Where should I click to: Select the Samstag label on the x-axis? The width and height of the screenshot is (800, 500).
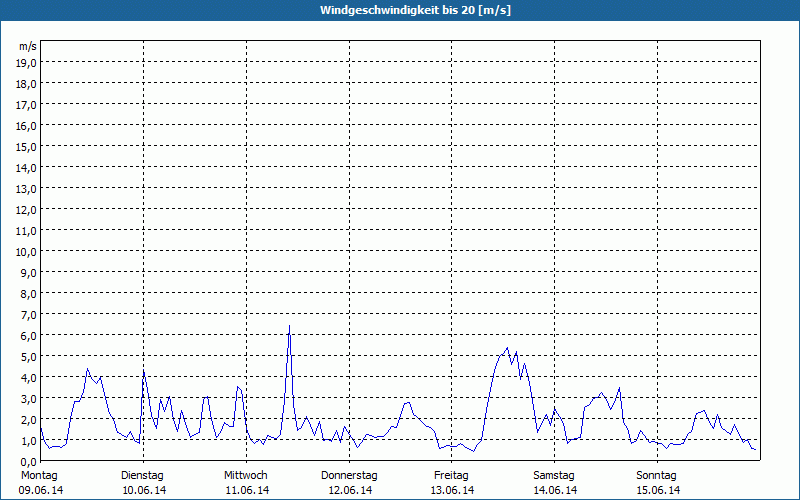554,475
